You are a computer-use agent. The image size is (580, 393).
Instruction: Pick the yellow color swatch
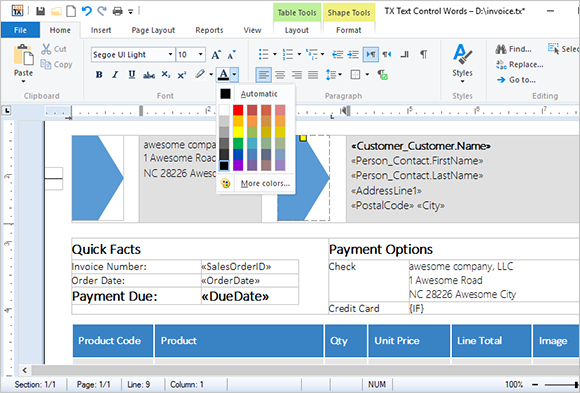[x=238, y=132]
